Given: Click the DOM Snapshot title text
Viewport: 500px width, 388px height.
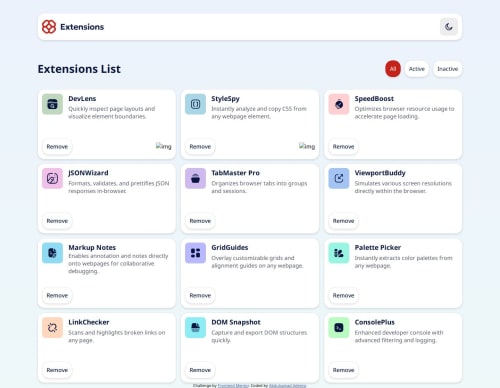Looking at the screenshot, I should click(x=236, y=322).
